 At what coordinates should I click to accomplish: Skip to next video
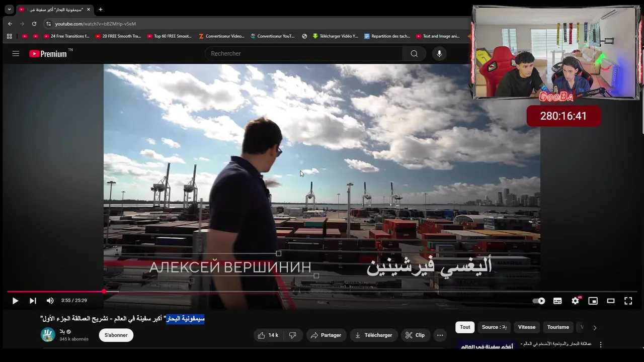33,301
